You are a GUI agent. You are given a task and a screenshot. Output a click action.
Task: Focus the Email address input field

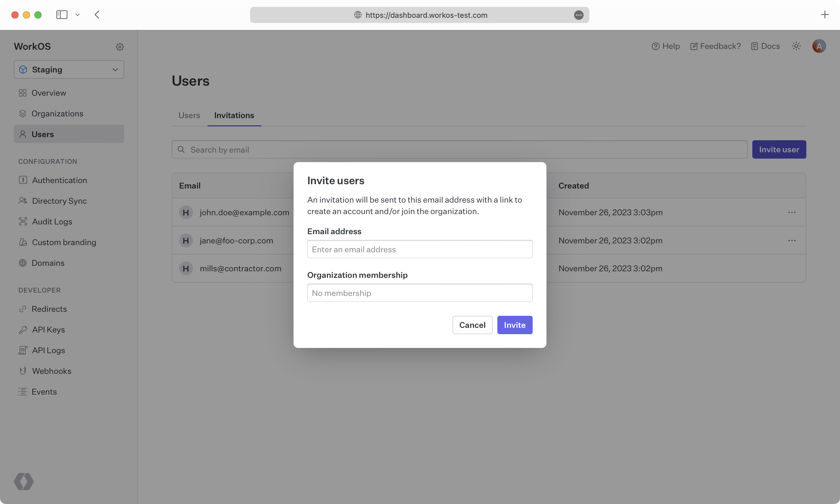(x=419, y=249)
